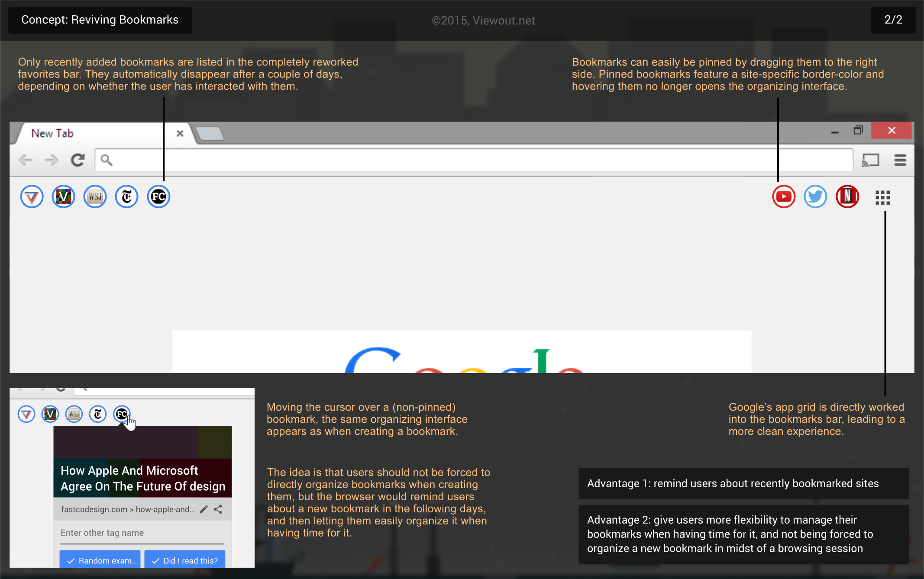
Task: Click the FC bookmark in the small preview
Action: pyautogui.click(x=122, y=414)
